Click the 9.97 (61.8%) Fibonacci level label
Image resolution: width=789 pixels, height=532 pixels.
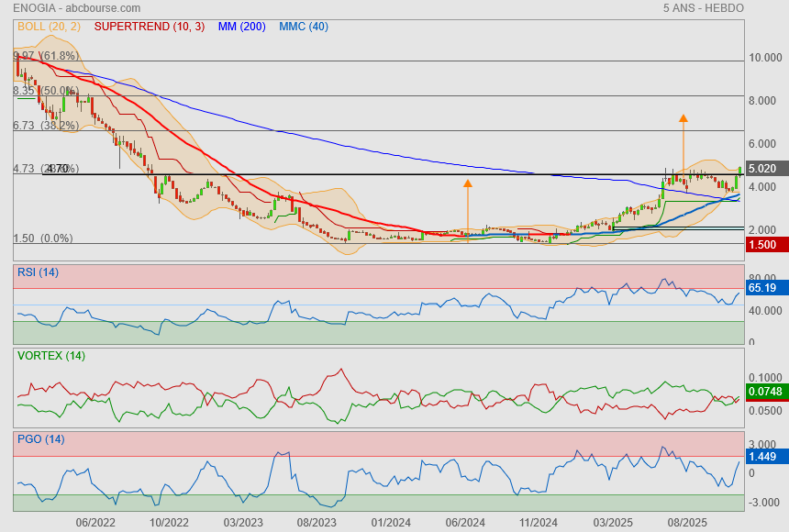43,56
